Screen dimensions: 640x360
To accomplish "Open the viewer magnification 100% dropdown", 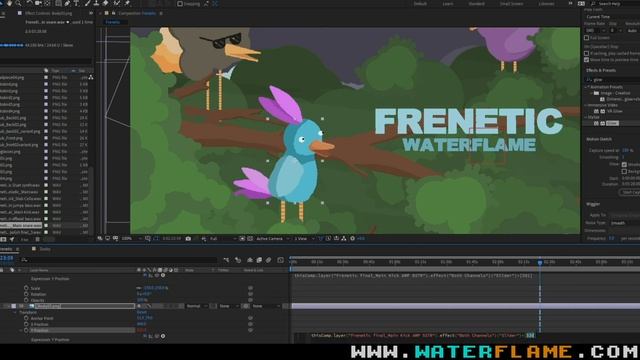I will 131,238.
